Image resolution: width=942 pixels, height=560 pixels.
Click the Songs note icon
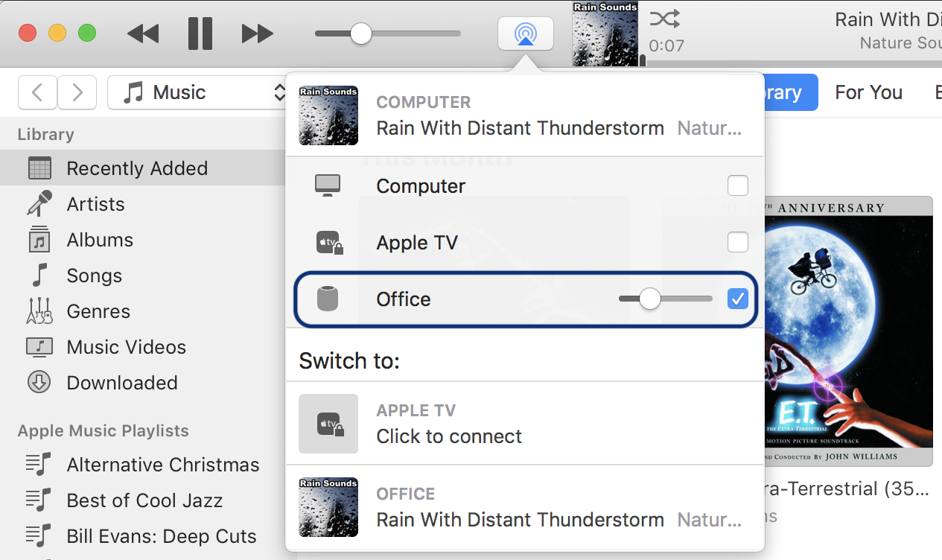coord(39,275)
